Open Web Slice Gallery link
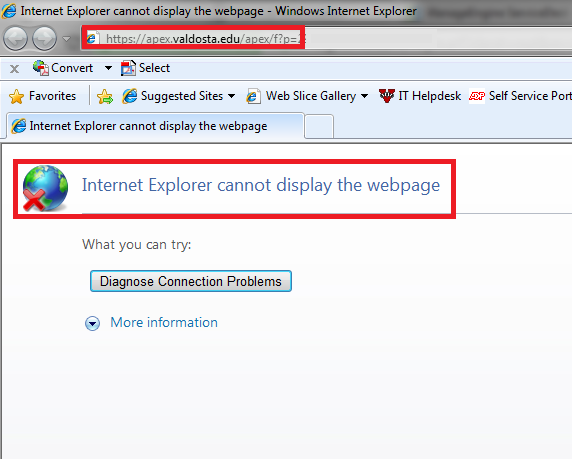The height and width of the screenshot is (459, 572). pos(301,96)
